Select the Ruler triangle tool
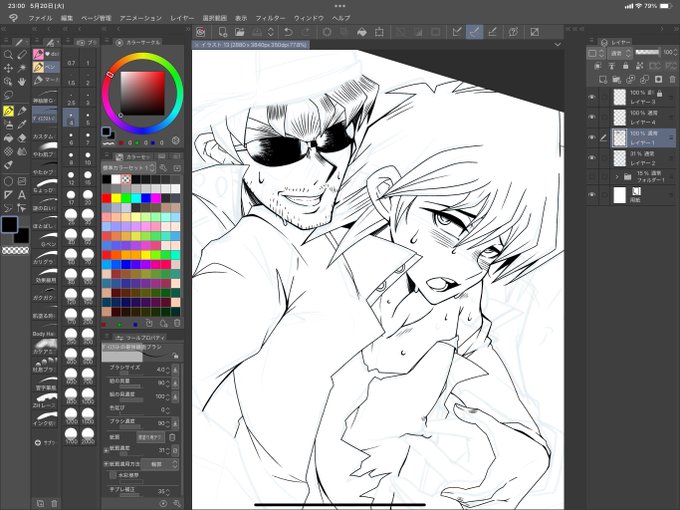The height and width of the screenshot is (510, 680). 8,195
